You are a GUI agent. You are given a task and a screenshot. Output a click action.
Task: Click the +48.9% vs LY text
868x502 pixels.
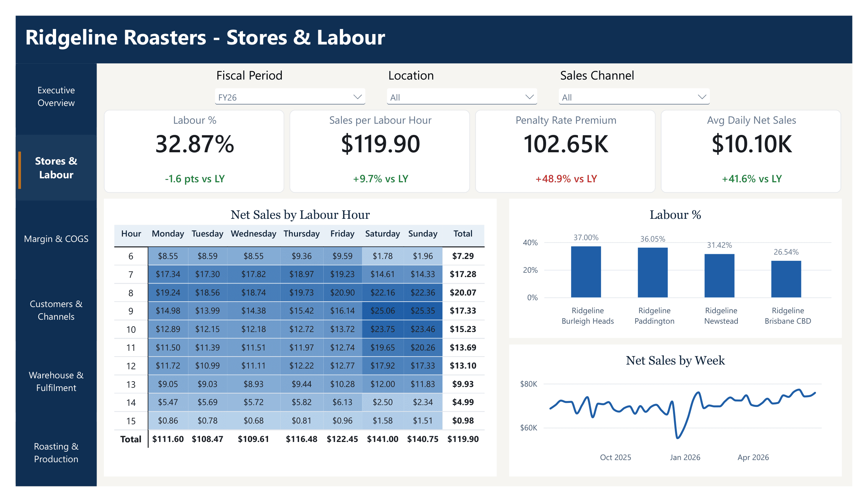coord(566,179)
